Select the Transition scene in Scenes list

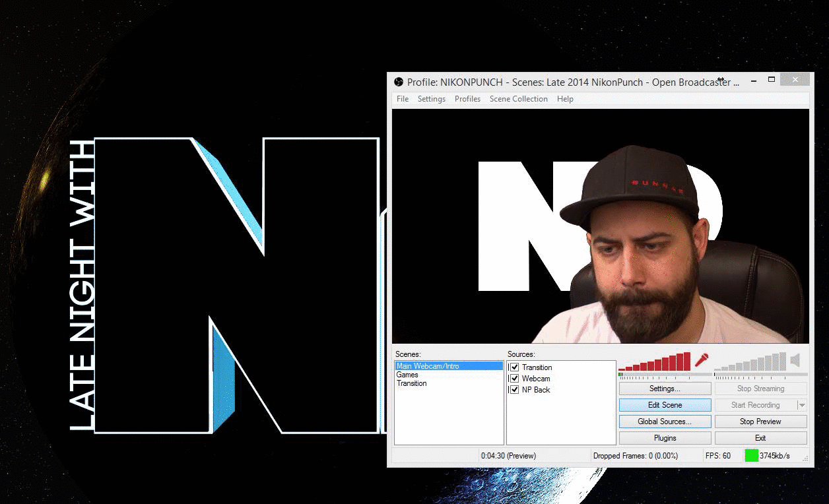point(412,383)
